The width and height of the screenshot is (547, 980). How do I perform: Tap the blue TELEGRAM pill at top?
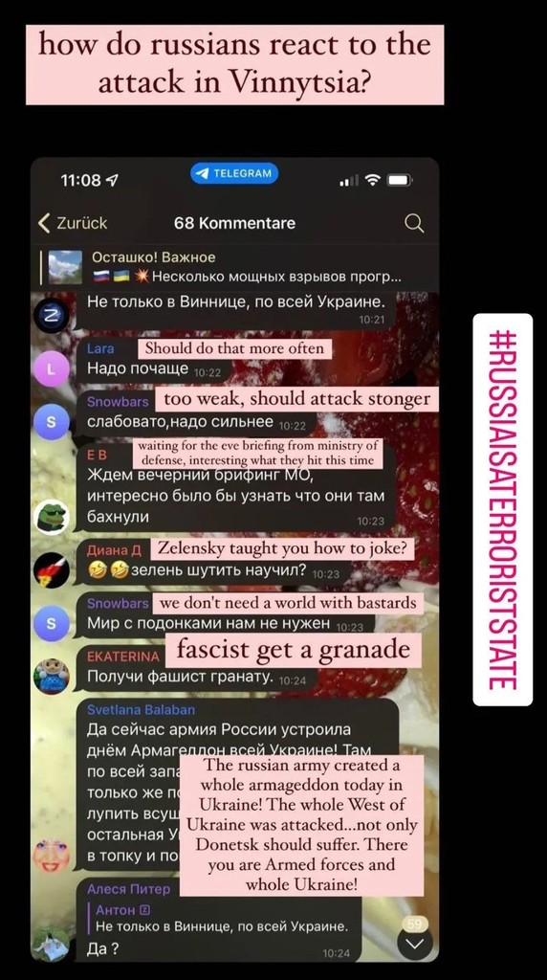(234, 174)
